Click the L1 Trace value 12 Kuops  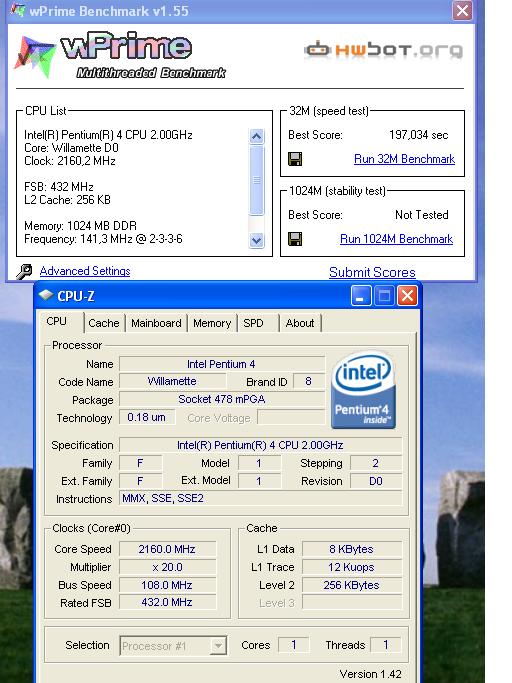[x=352, y=567]
